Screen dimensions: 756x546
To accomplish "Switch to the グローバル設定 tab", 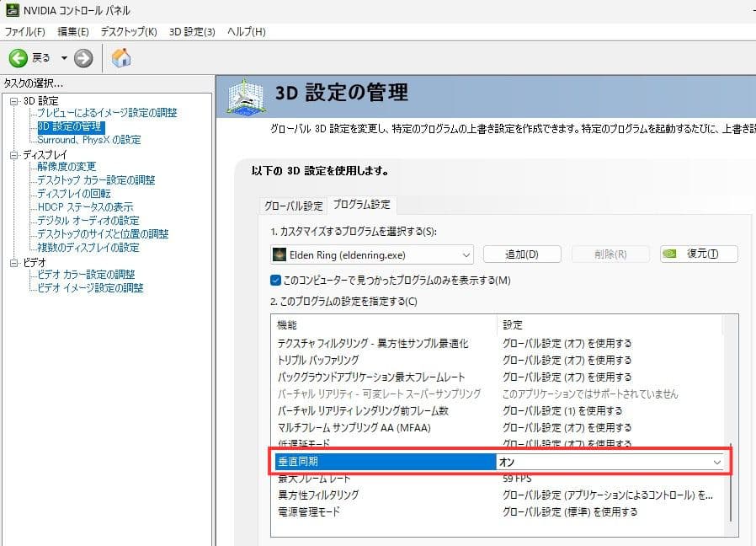I will pos(293,206).
